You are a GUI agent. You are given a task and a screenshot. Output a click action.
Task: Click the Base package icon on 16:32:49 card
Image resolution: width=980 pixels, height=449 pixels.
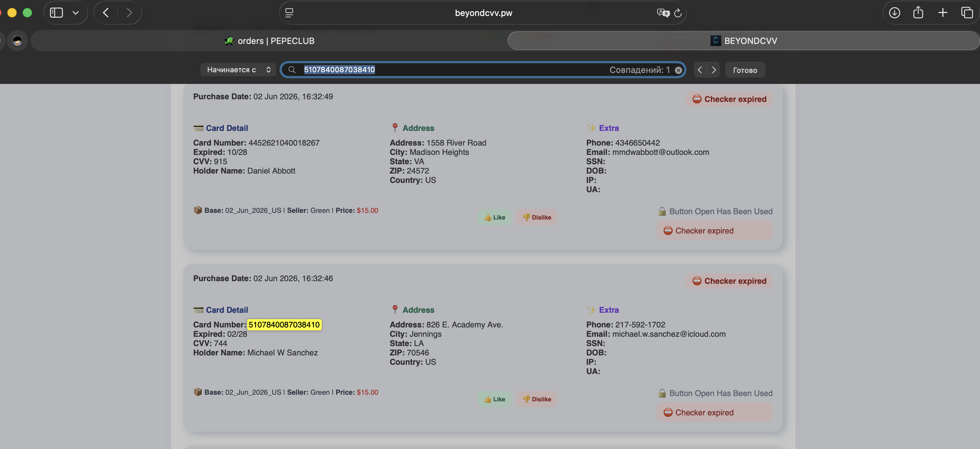pyautogui.click(x=198, y=210)
